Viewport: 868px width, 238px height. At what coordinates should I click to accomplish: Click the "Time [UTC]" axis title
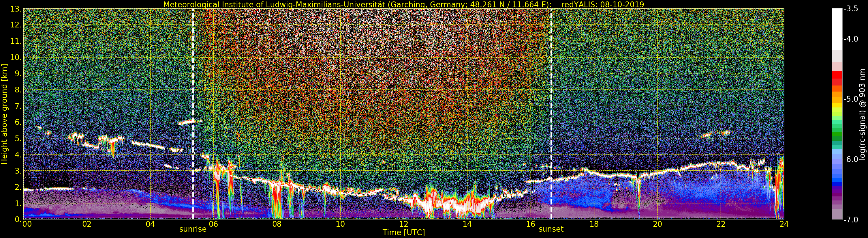click(x=404, y=233)
